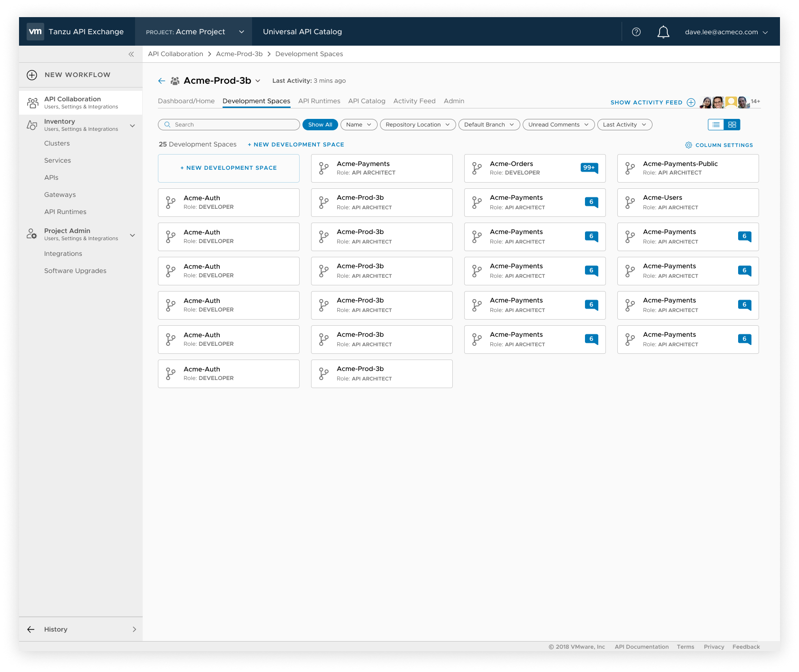Click into the Search field
799x672 pixels.
pos(229,125)
